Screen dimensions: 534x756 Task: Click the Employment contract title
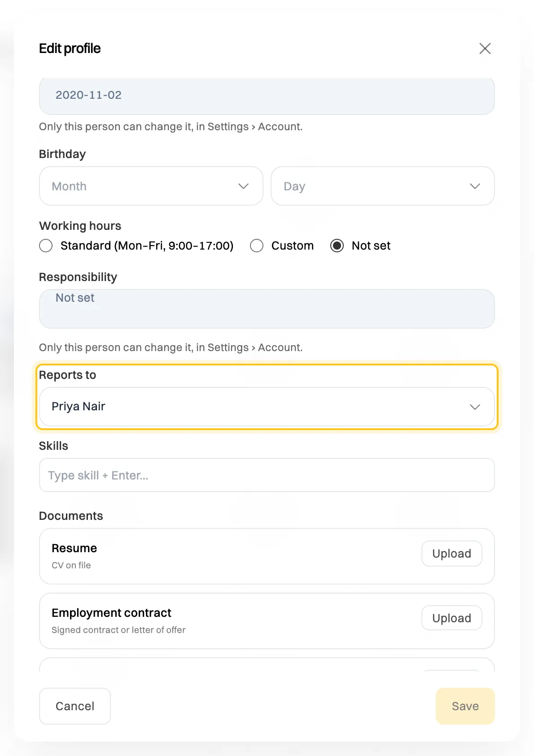111,613
